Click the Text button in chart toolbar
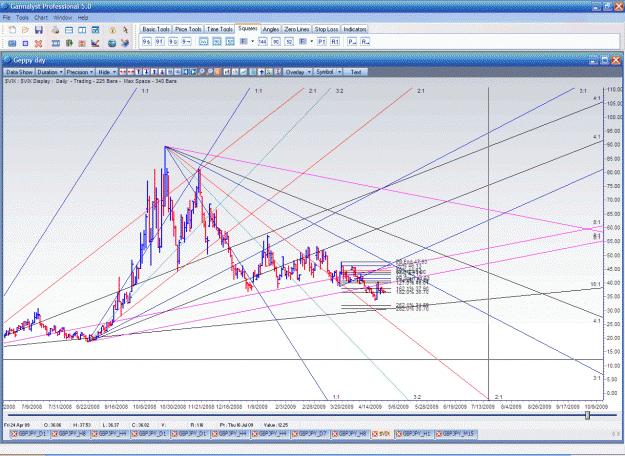Image resolution: width=625 pixels, height=456 pixels. click(x=356, y=72)
